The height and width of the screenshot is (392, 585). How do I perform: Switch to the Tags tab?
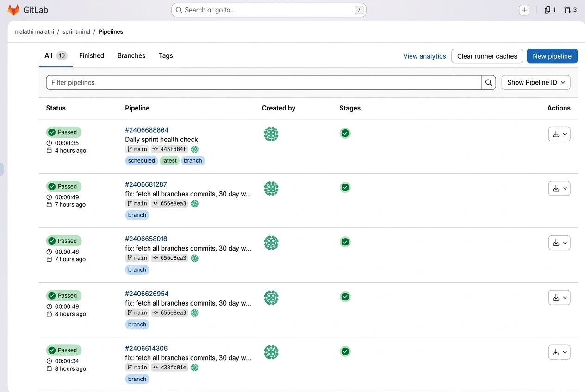click(166, 55)
